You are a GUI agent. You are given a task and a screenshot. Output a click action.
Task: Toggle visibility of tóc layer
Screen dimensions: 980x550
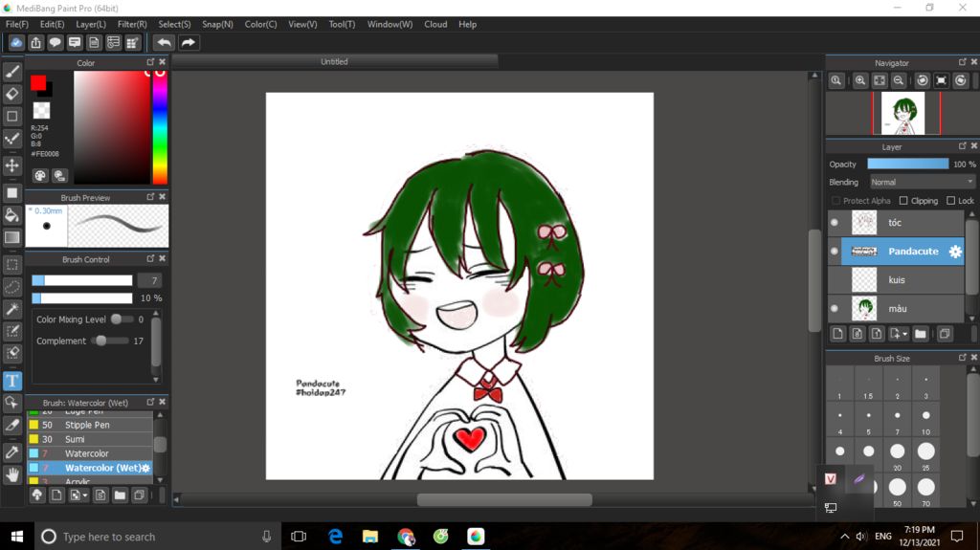(835, 223)
